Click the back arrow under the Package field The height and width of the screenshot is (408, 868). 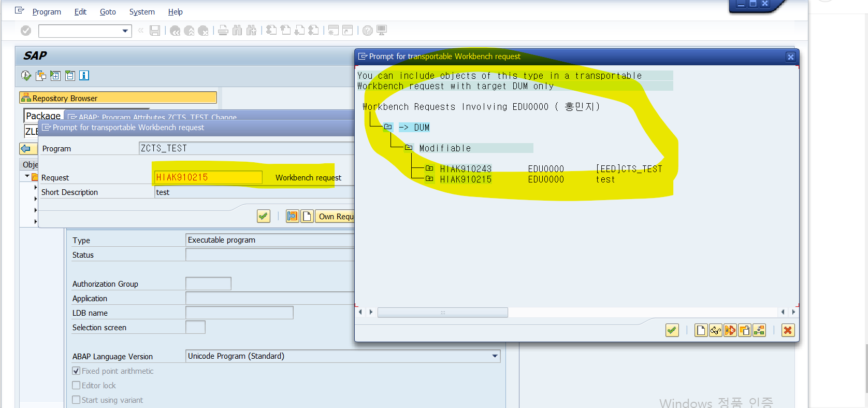(x=26, y=149)
